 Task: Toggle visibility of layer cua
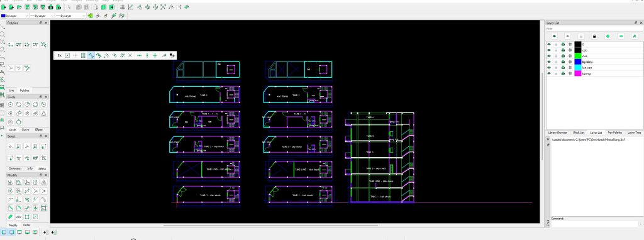pyautogui.click(x=549, y=56)
